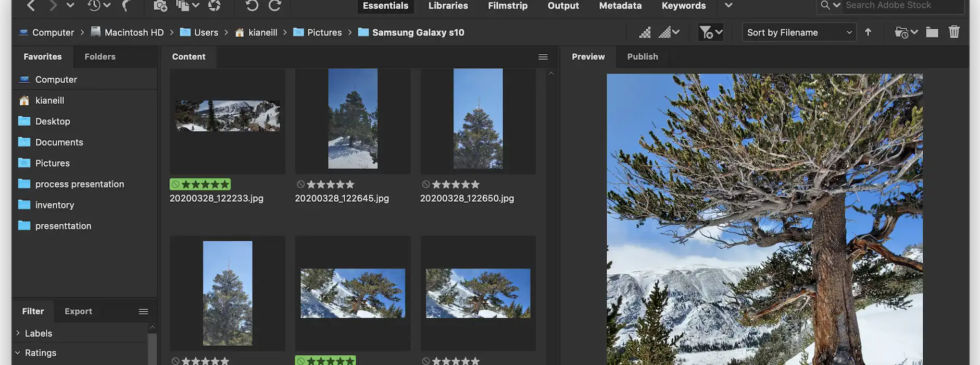Expand the chevron after Macintosh HD in path

pos(171,32)
